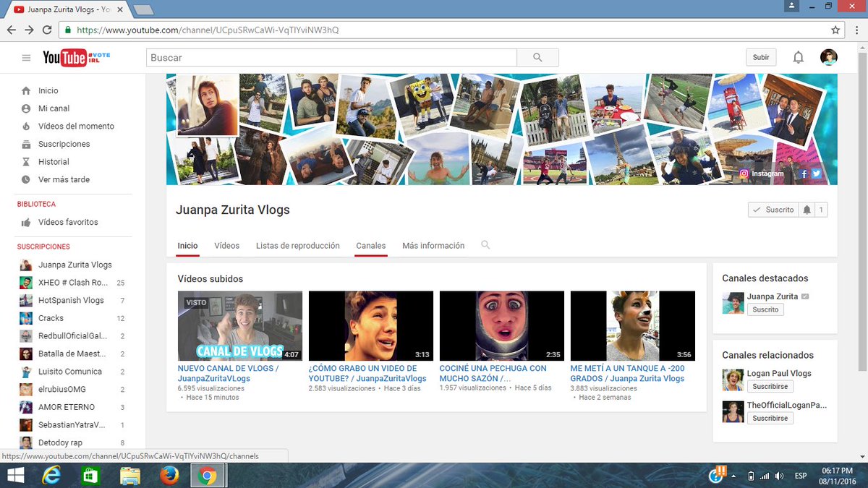Subscribe to Logan Paul Vlogs

tap(770, 387)
